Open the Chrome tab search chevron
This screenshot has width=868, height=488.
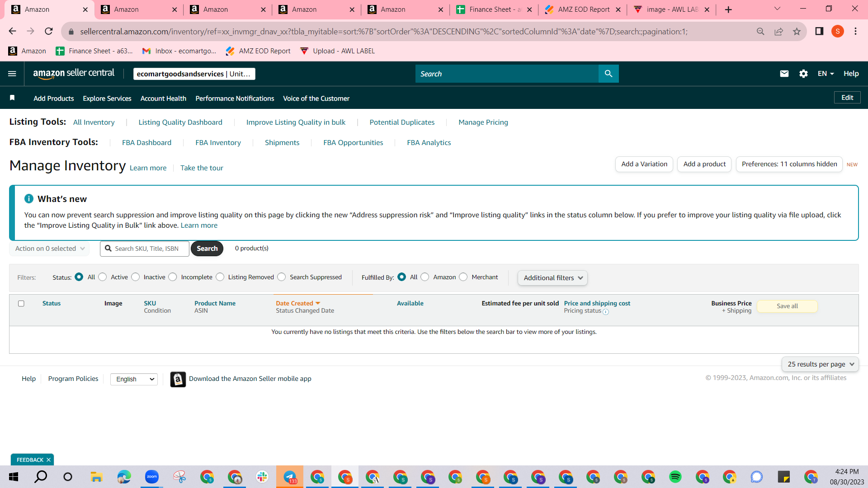point(777,9)
